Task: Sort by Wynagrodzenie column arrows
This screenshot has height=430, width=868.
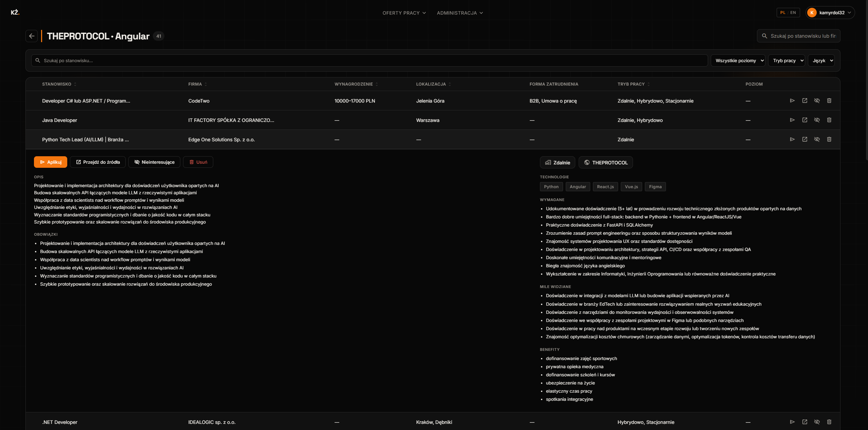Action: 377,84
